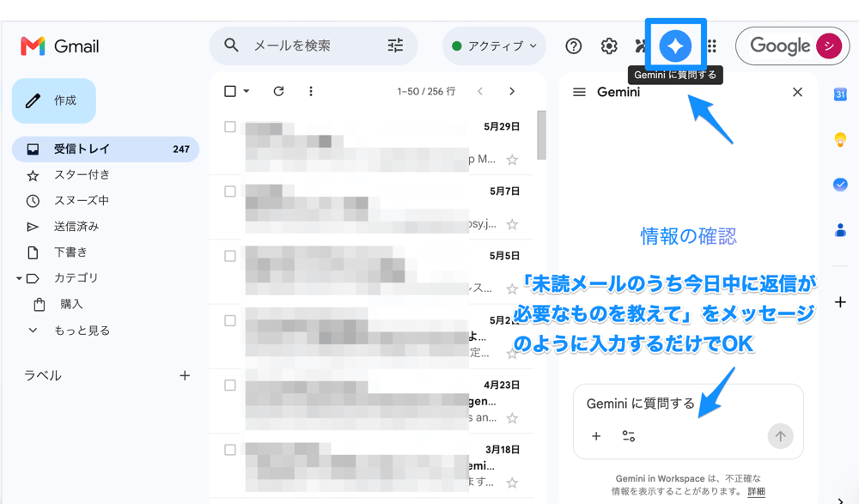Open the Google Keep lightbulb icon

pos(840,140)
